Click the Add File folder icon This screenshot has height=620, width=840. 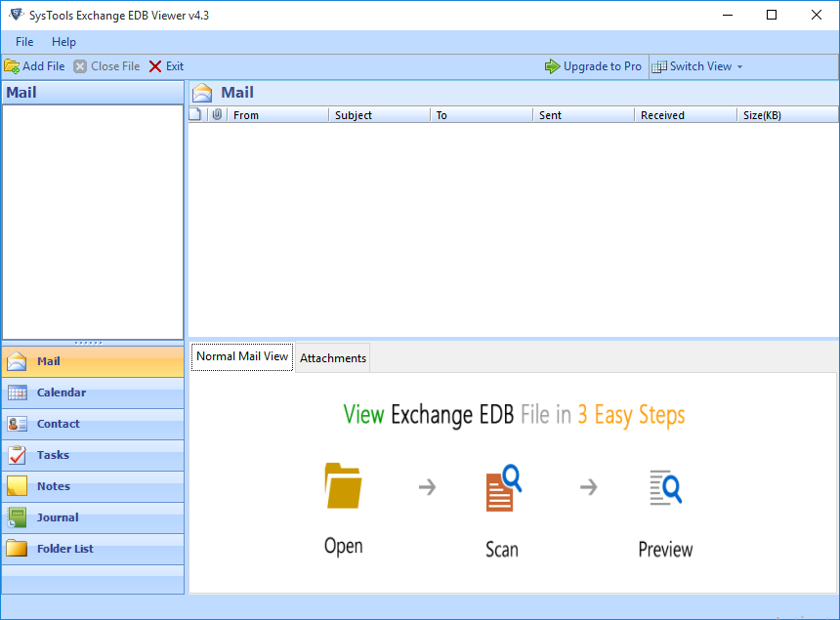[x=12, y=66]
